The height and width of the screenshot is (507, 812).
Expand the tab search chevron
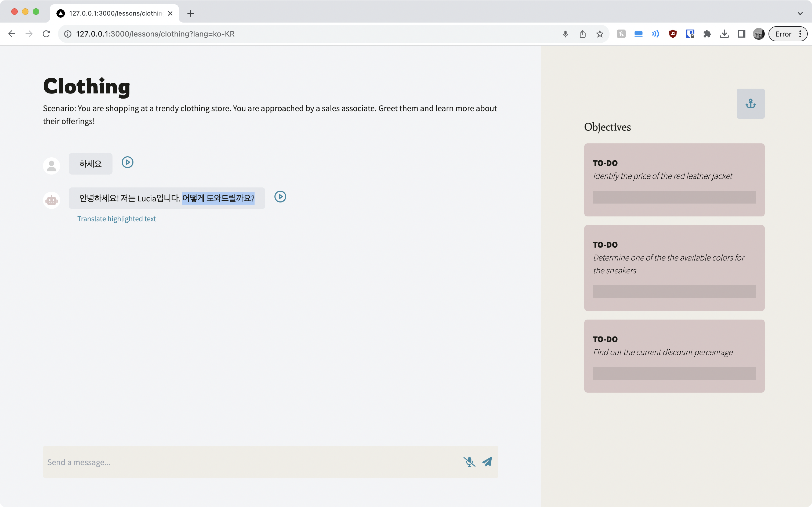800,13
